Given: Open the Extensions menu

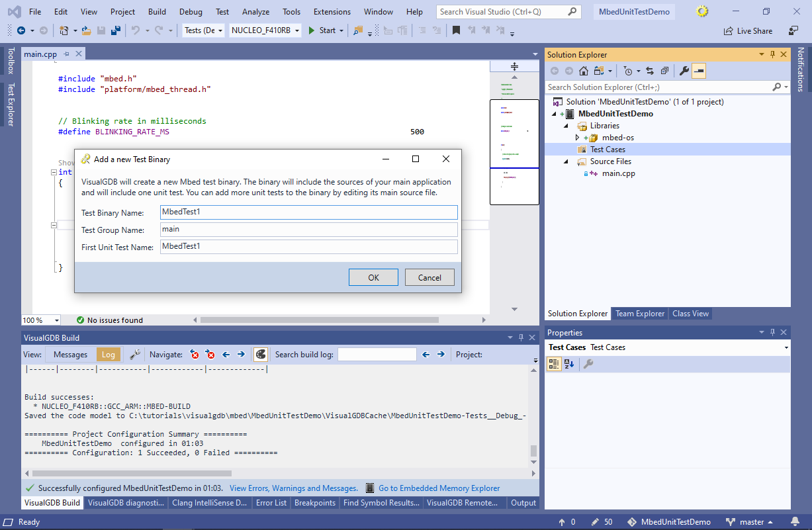Looking at the screenshot, I should (x=332, y=12).
